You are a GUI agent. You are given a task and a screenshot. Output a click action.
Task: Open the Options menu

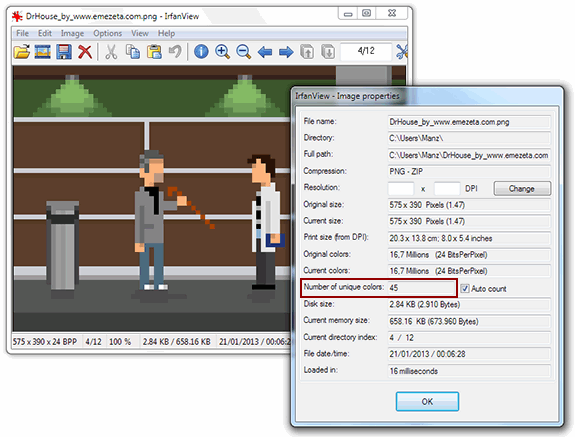[107, 33]
